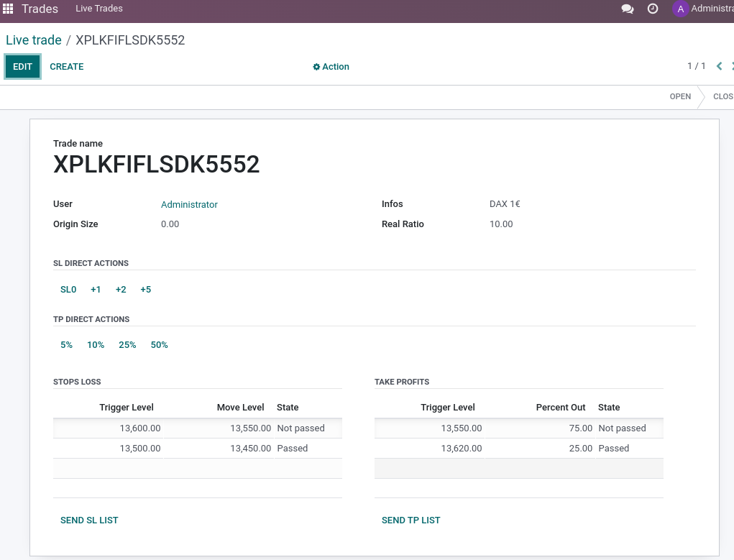Click move level 13,550.00 cell
The height and width of the screenshot is (560, 734).
[x=219, y=428]
